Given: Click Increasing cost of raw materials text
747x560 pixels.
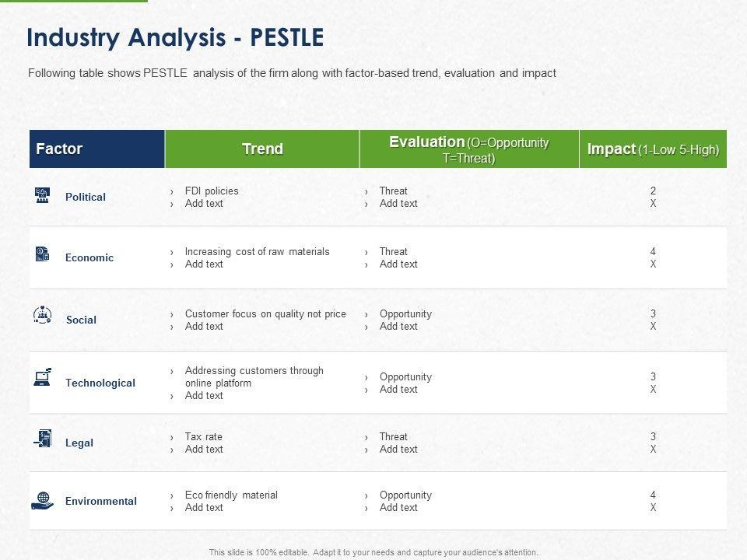Looking at the screenshot, I should (x=257, y=251).
